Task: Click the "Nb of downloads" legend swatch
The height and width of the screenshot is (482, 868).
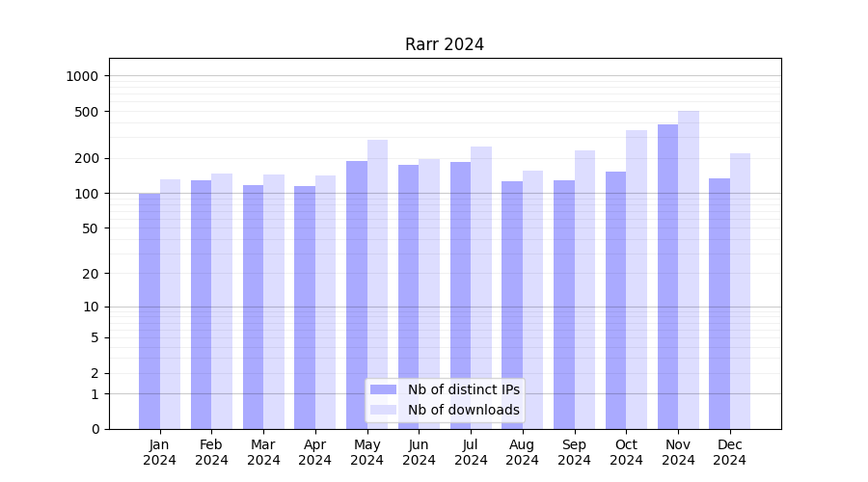Action: [x=383, y=410]
